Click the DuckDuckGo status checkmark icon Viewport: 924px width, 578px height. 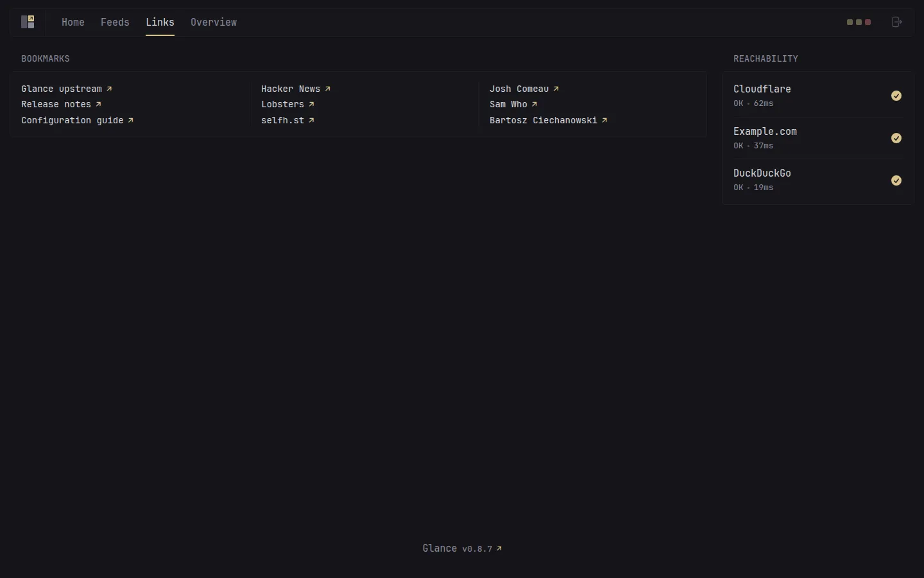coord(896,180)
